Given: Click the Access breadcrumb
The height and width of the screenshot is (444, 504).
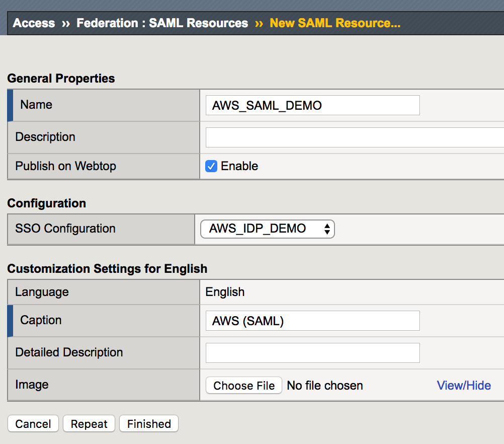Looking at the screenshot, I should pyautogui.click(x=34, y=23).
